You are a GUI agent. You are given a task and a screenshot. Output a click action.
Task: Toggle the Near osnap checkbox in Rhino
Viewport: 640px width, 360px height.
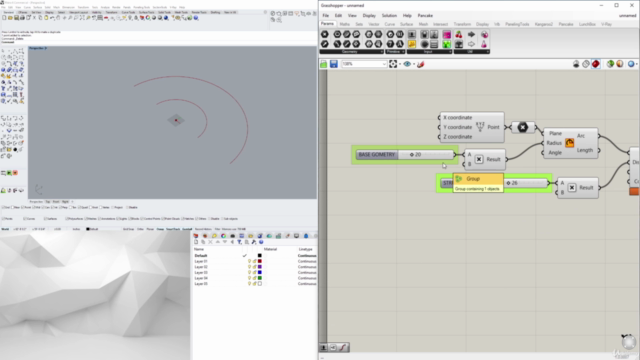pyautogui.click(x=13, y=207)
